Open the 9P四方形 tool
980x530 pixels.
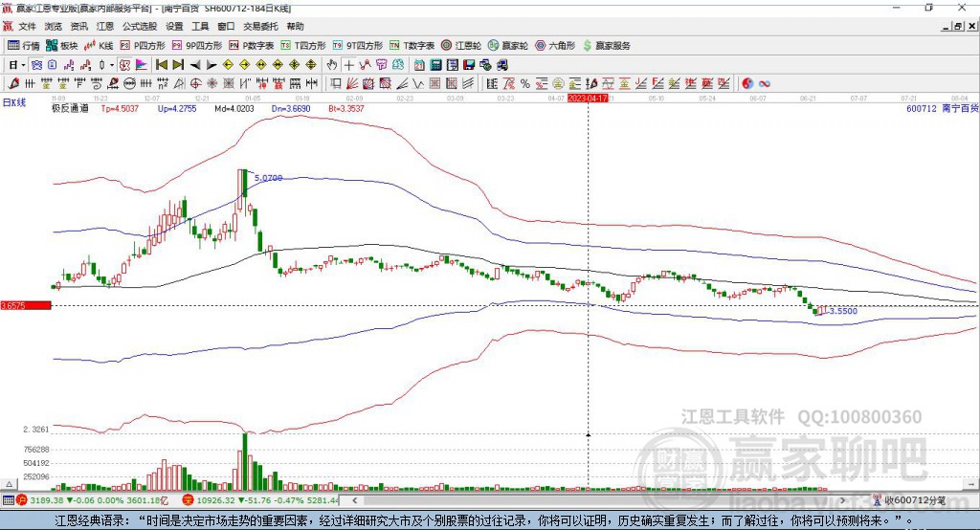(197, 46)
